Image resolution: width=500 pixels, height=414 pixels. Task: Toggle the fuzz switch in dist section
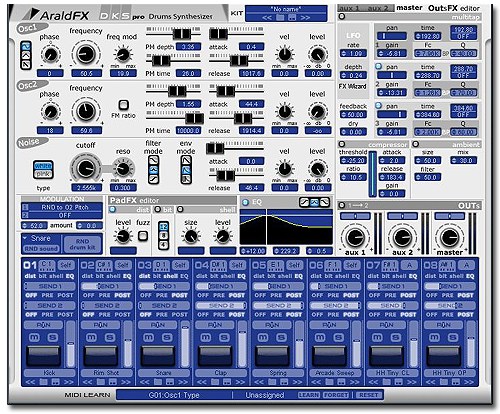(x=143, y=236)
